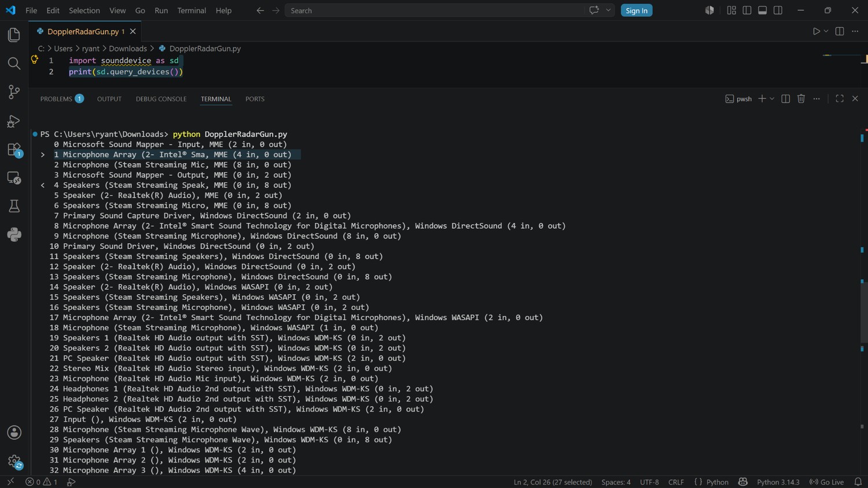Open the Accounts menu

[x=14, y=432]
